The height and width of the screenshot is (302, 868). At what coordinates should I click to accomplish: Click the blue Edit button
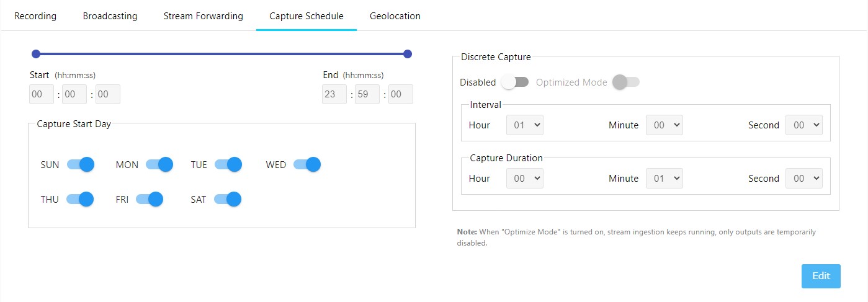[820, 276]
